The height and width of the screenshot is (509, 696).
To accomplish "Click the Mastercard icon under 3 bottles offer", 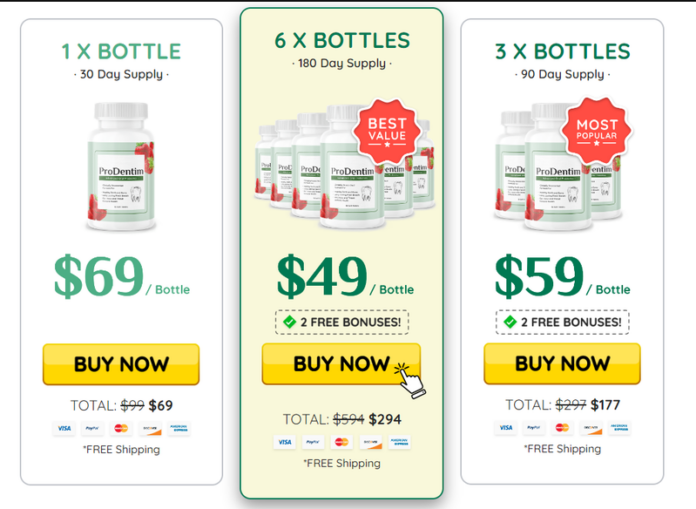I will (562, 428).
